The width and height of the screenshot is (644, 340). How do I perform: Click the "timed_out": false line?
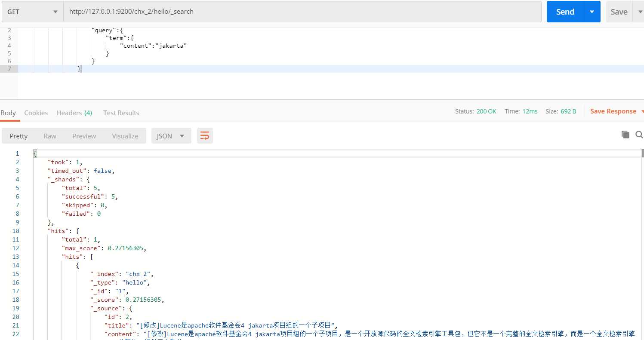(x=81, y=171)
